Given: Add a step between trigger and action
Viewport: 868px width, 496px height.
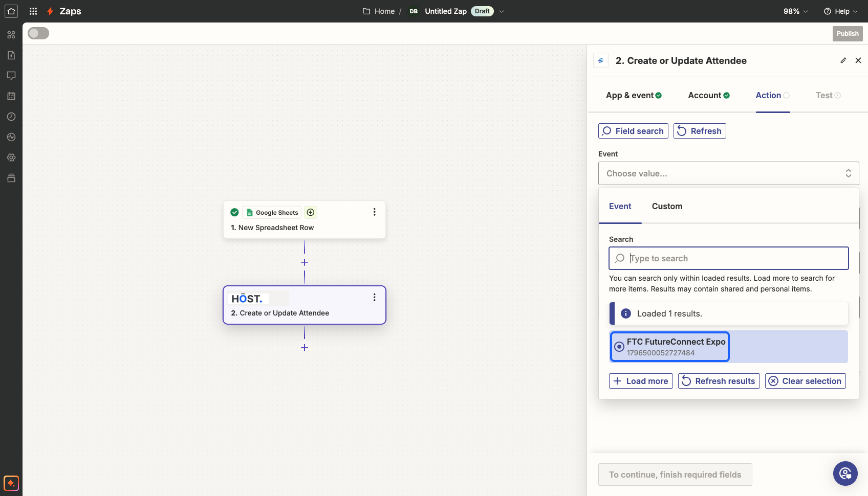Looking at the screenshot, I should pyautogui.click(x=305, y=262).
